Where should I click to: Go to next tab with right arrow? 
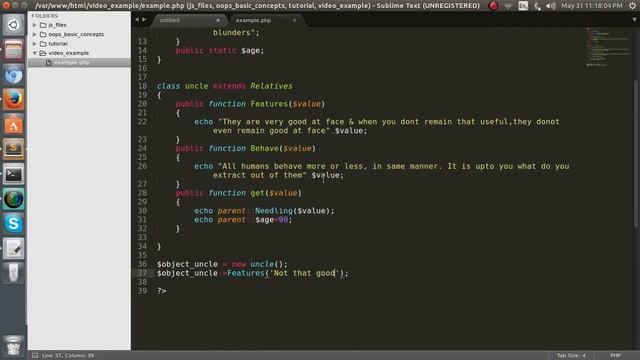pyautogui.click(x=144, y=20)
